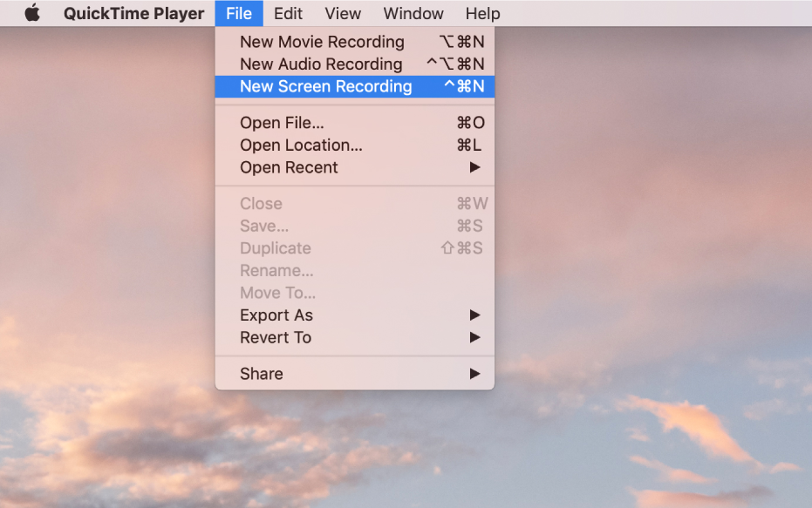Click the greyed-out Rename... item
Screen dimensions: 812x508
point(355,270)
